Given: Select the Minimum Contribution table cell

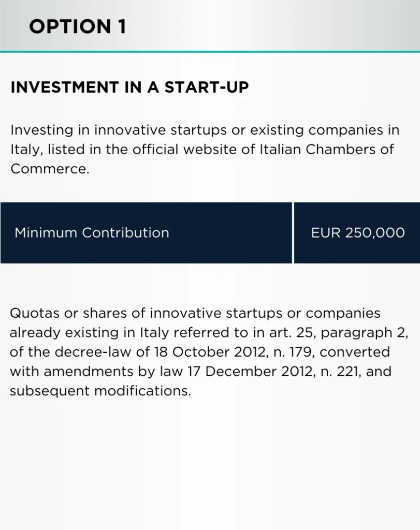Looking at the screenshot, I should tap(146, 232).
